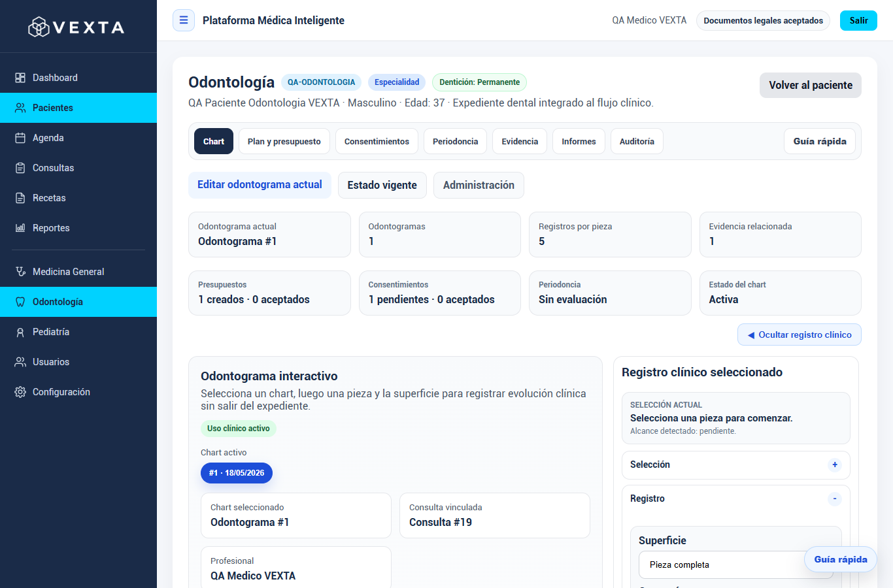The image size is (893, 588).
Task: Click the Configuración gear icon
Action: (20, 392)
